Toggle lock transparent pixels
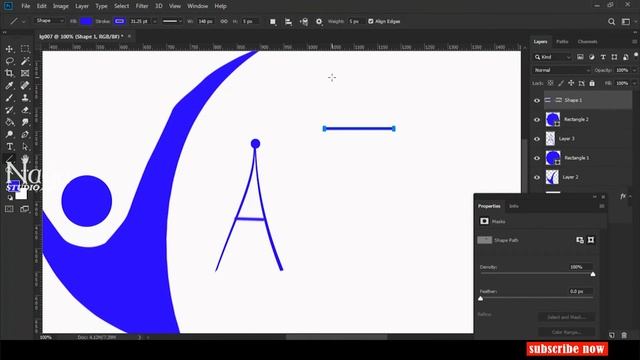The width and height of the screenshot is (640, 360). click(x=550, y=83)
